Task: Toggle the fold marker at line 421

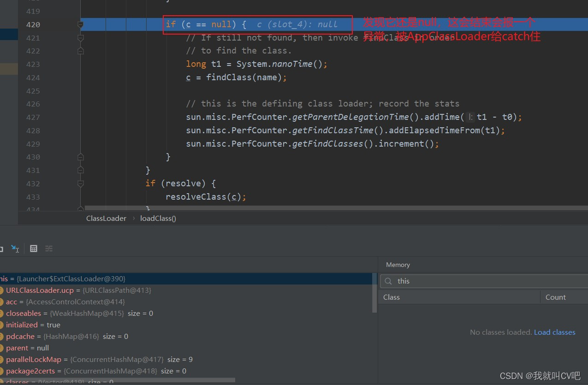Action: point(80,38)
